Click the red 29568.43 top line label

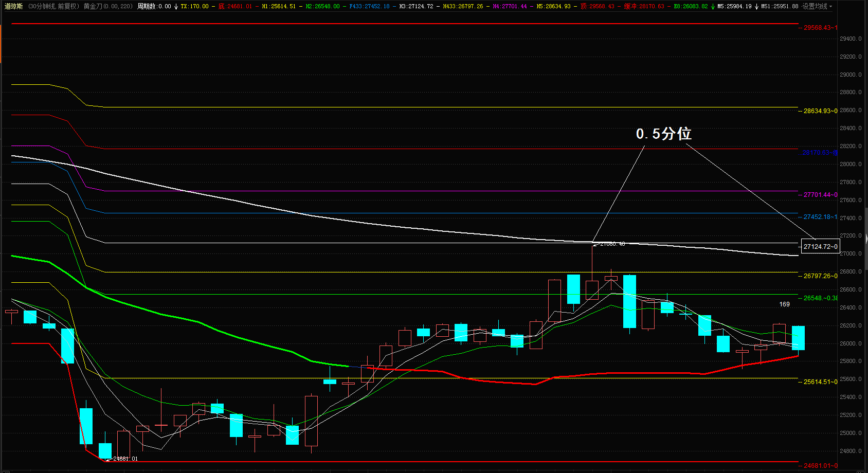820,28
